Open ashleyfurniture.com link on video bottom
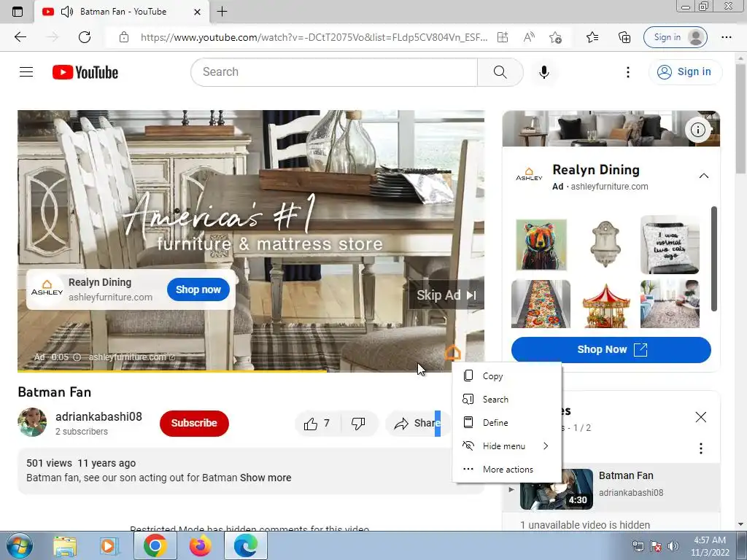747x560 pixels. click(x=132, y=357)
